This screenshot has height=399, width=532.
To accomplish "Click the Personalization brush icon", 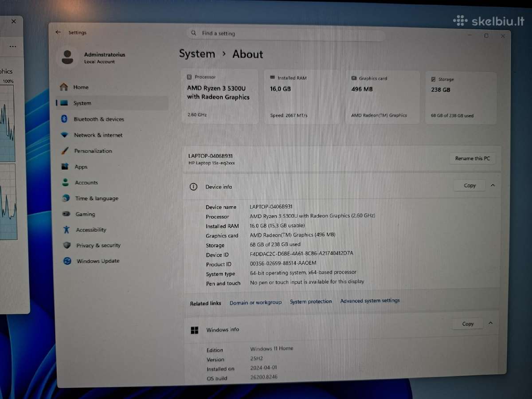I will (x=65, y=151).
